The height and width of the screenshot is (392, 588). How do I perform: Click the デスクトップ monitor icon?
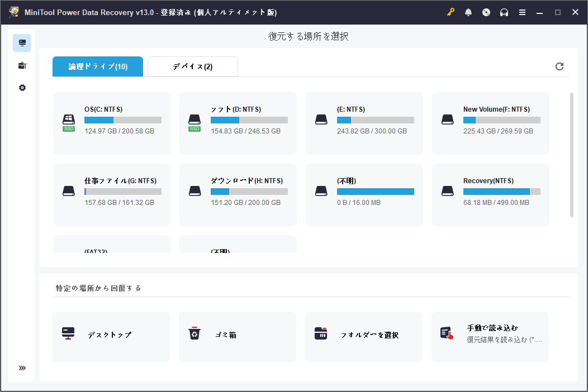[x=68, y=333]
